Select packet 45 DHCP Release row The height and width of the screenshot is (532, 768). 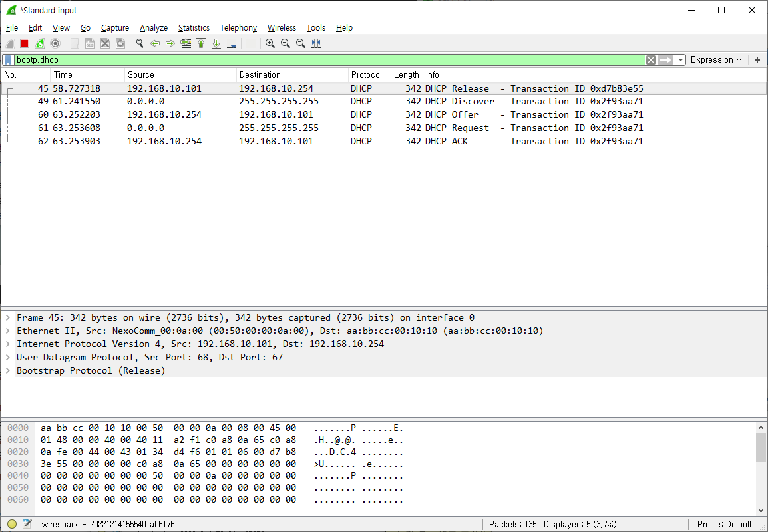click(x=384, y=88)
